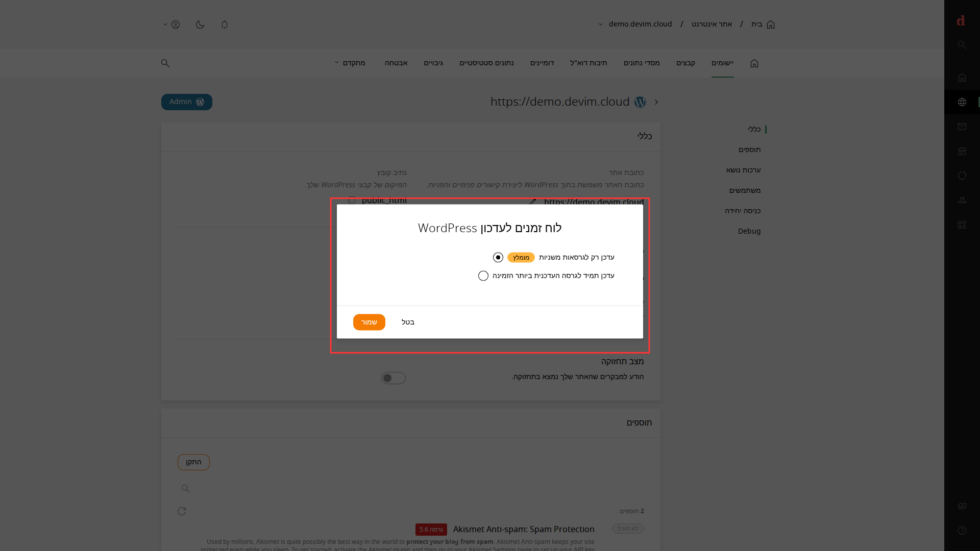Open the user account icon
Image resolution: width=980 pixels, height=551 pixels.
click(176, 24)
